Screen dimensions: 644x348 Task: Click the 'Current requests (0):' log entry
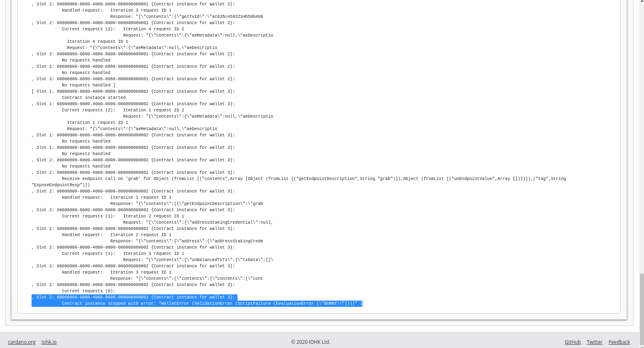[x=88, y=291]
